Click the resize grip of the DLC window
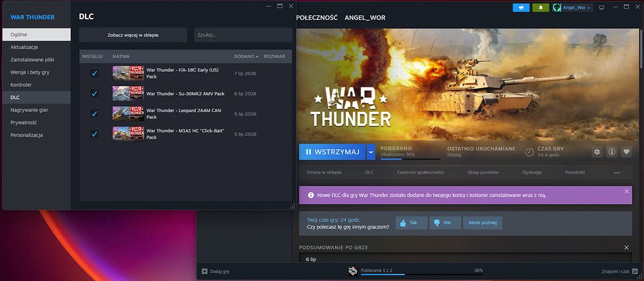The width and height of the screenshot is (644, 281). (293, 206)
